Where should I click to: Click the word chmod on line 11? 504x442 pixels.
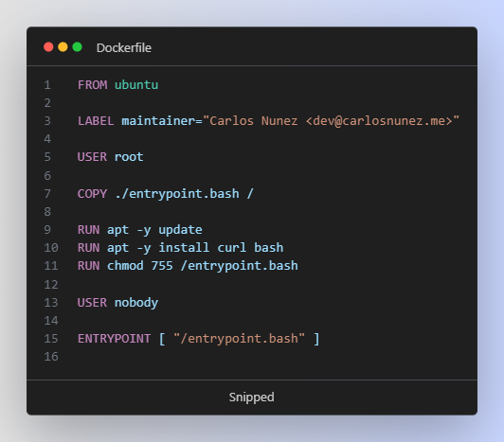click(x=125, y=266)
